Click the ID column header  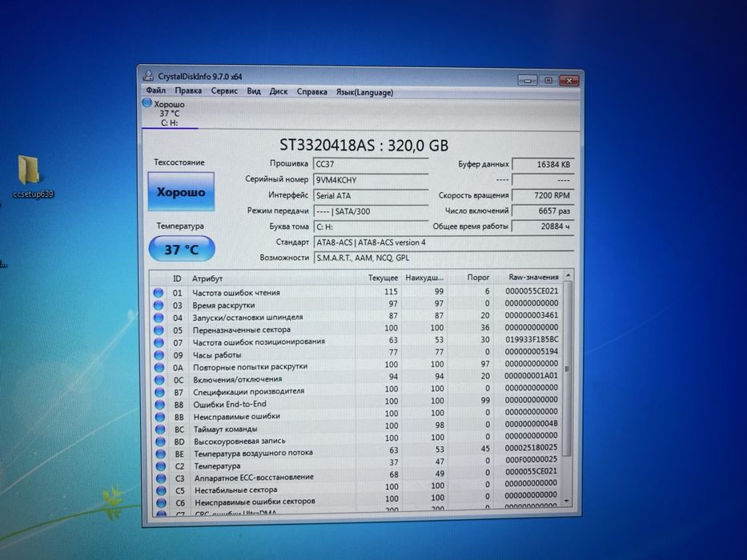(177, 278)
